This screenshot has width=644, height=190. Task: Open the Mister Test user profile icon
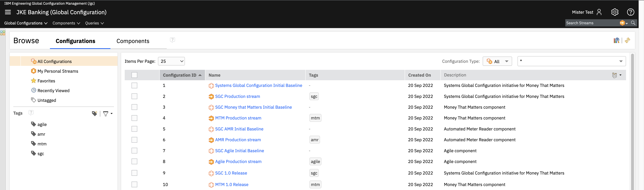click(x=599, y=12)
